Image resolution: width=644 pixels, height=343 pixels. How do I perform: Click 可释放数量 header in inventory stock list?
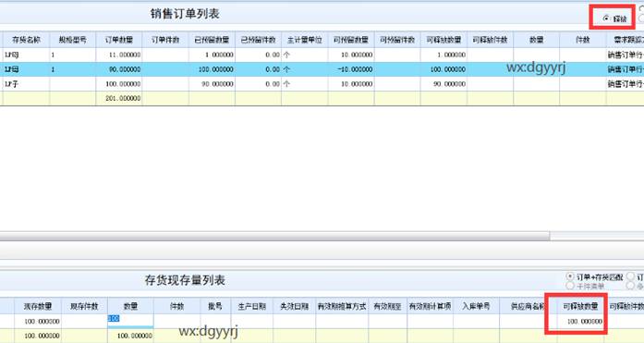(x=580, y=306)
